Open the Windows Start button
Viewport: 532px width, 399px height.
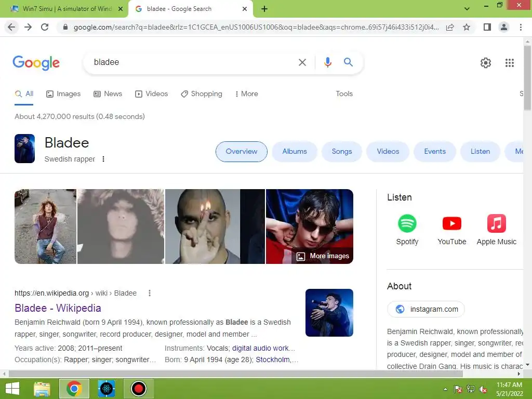point(12,389)
